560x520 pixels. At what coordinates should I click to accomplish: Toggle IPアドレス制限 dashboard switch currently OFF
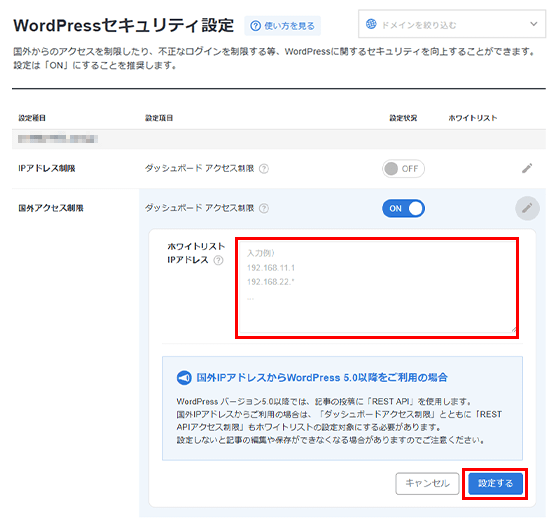click(x=403, y=169)
